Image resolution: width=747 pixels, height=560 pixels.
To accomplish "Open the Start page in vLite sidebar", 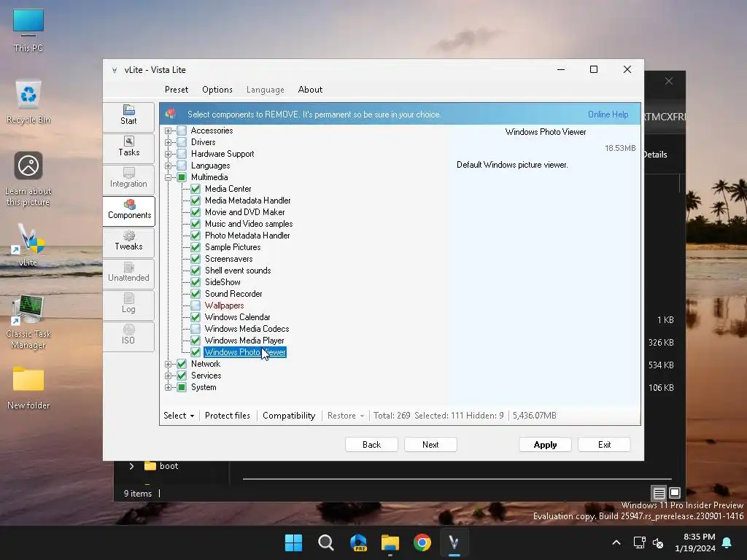I will point(128,116).
